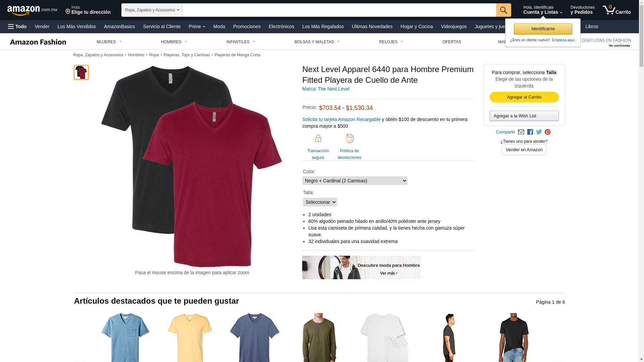Share the product on Pinterest
This screenshot has width=644, height=362.
[547, 132]
